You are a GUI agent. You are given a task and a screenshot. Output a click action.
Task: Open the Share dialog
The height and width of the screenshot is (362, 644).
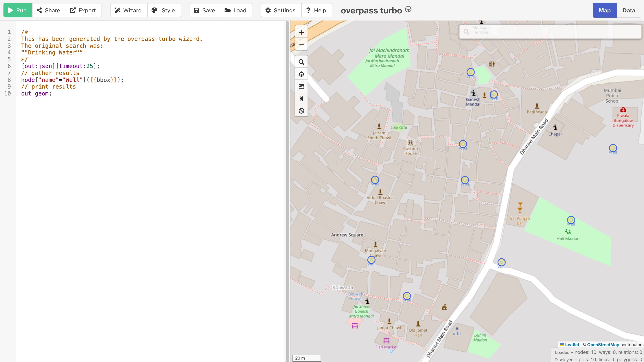coord(49,10)
